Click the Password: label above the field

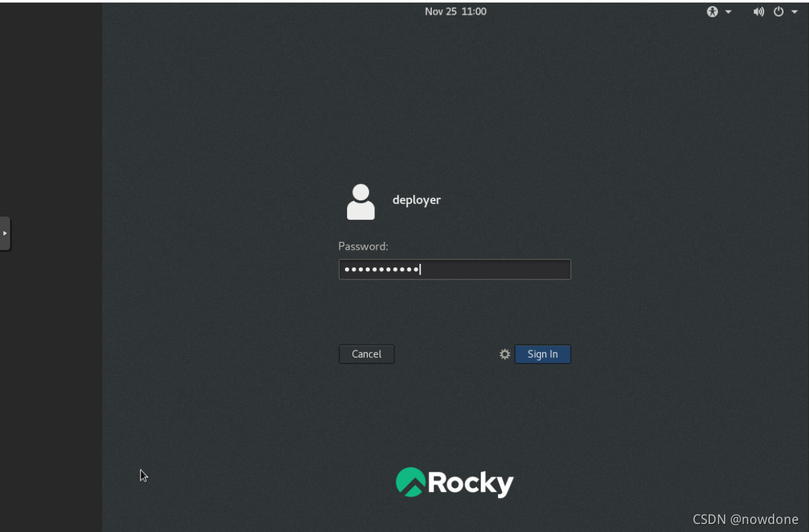[363, 246]
